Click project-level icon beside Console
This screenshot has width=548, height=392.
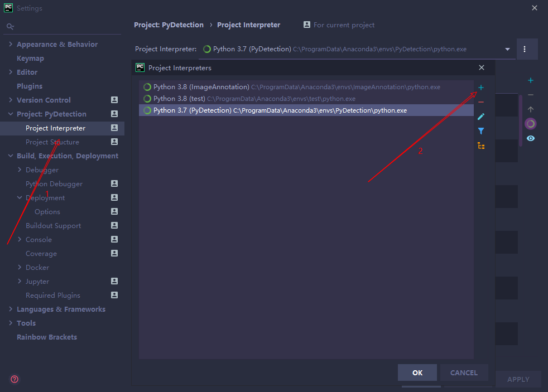click(114, 239)
